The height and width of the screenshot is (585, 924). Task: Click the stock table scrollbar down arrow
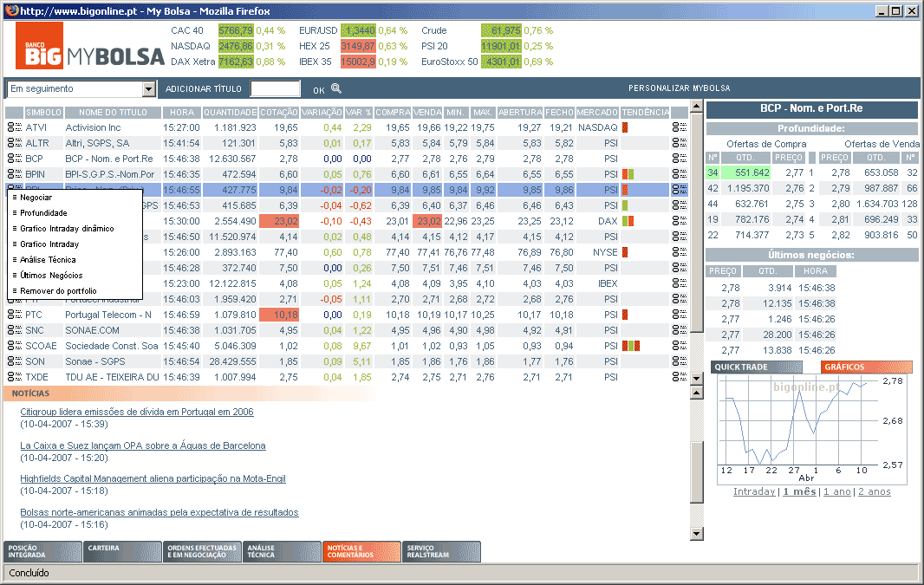pos(697,378)
